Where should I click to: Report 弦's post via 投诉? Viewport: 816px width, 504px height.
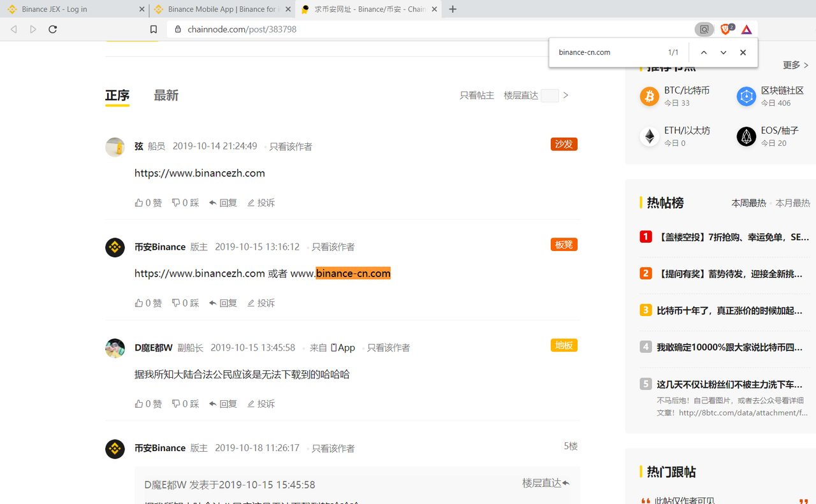click(x=261, y=203)
